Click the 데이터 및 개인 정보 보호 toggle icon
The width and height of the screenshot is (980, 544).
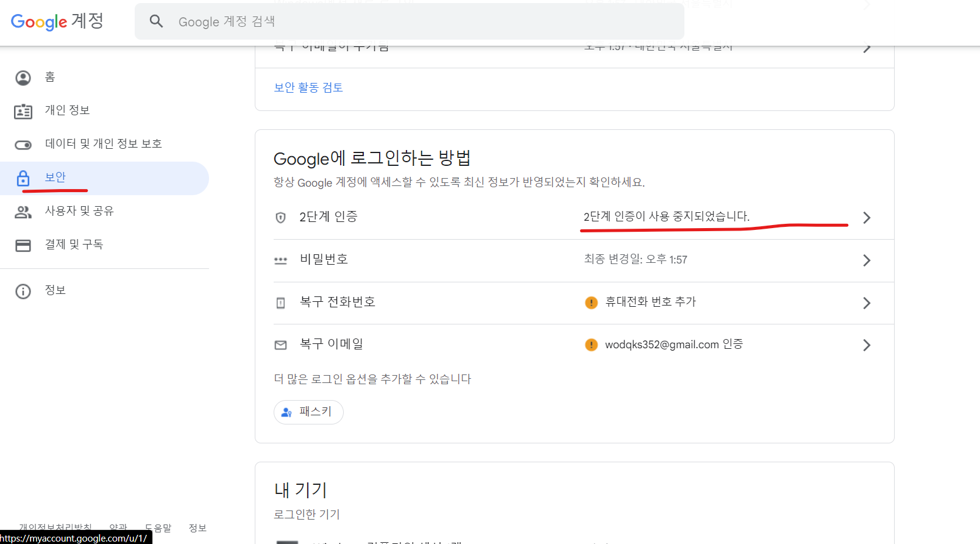tap(23, 145)
